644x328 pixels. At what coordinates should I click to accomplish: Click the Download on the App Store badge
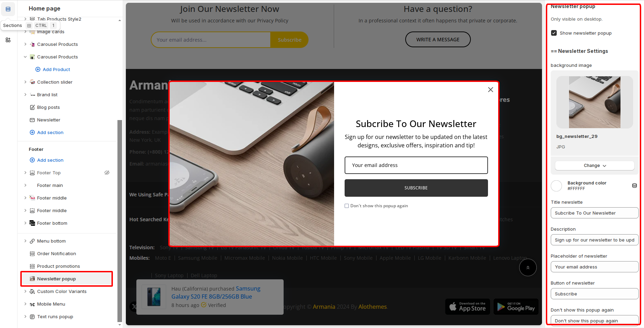coord(467,307)
